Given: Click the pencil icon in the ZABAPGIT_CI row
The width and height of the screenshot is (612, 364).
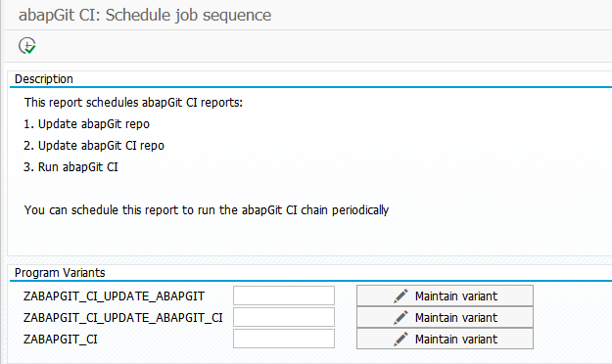Looking at the screenshot, I should [x=400, y=339].
